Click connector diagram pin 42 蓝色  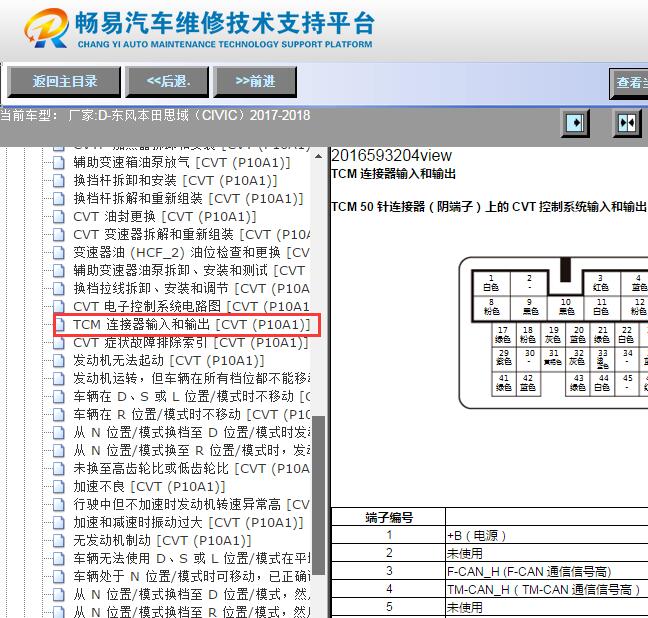pyautogui.click(x=528, y=383)
